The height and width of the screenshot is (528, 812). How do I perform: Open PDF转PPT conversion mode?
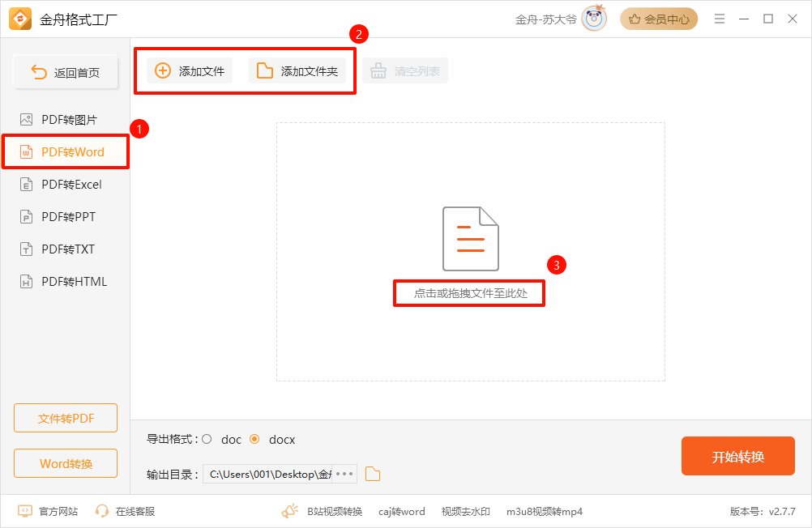(x=66, y=217)
